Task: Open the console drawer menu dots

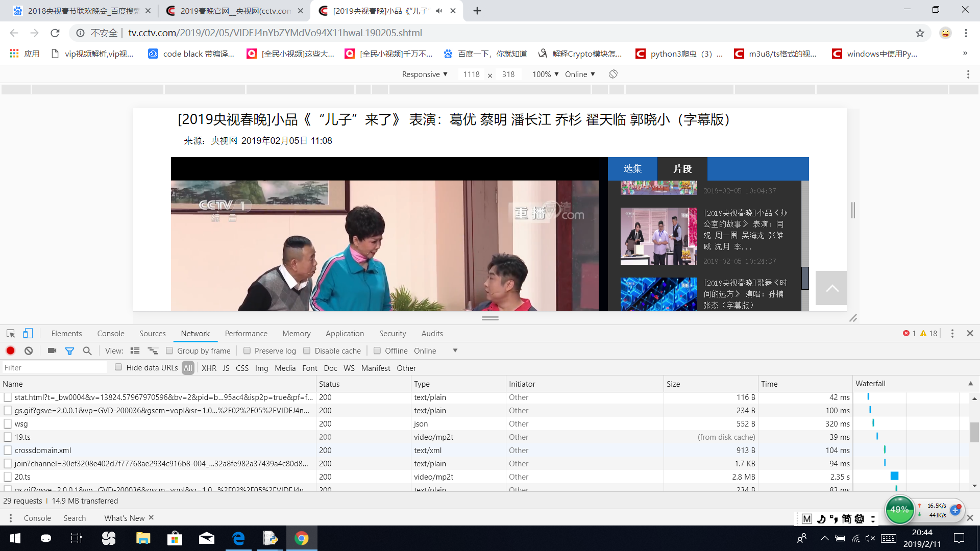Action: [10, 518]
